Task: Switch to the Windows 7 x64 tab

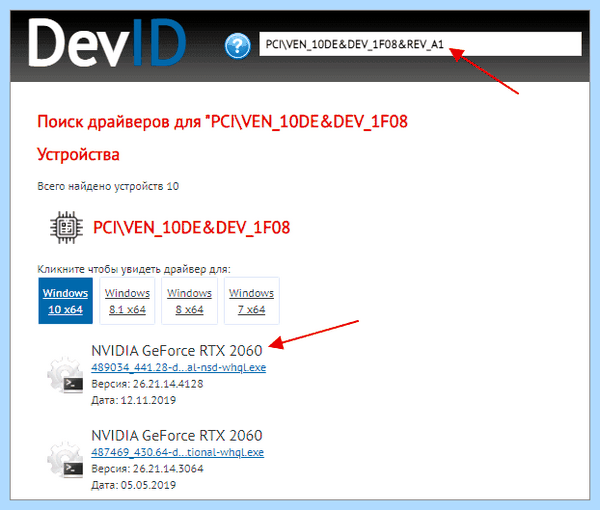Action: click(x=251, y=301)
